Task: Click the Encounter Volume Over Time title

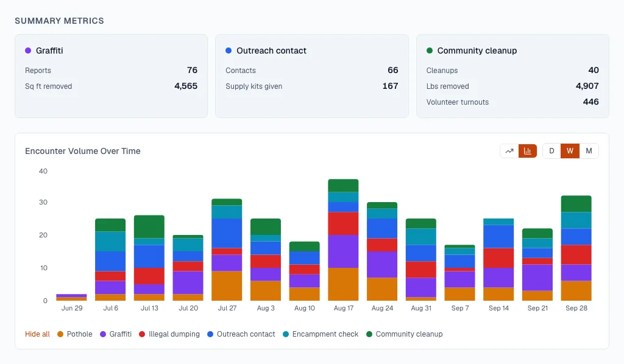Action: click(83, 151)
